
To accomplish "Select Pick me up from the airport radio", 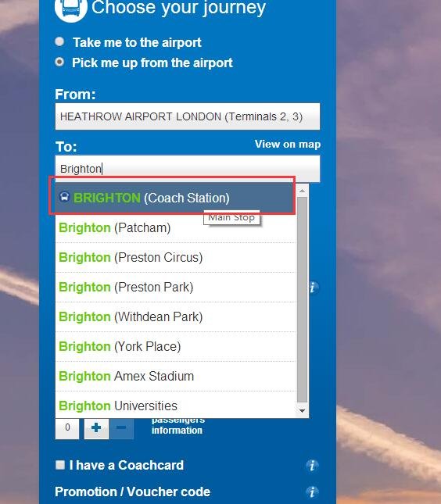I will click(x=59, y=62).
